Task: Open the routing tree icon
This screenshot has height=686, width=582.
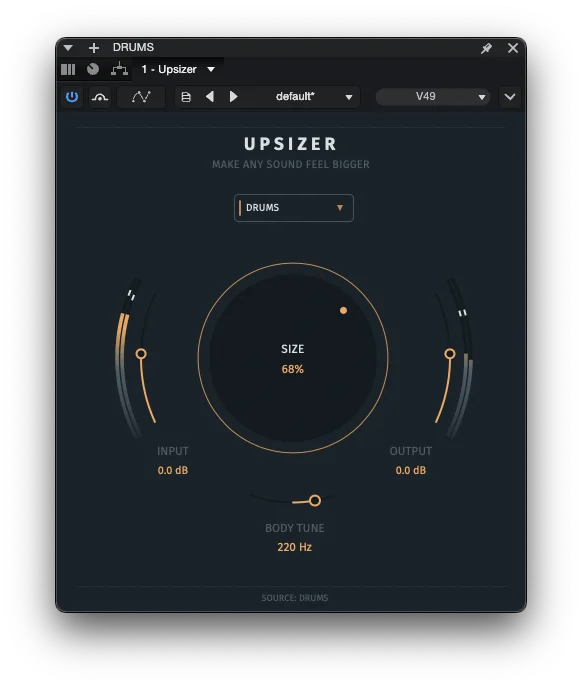Action: click(x=119, y=69)
